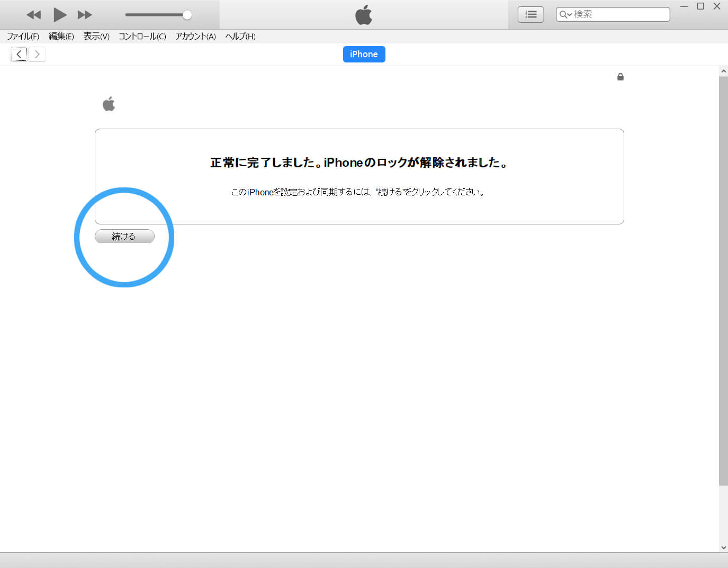Click the scrollbar up arrow
The image size is (728, 568).
click(x=723, y=71)
